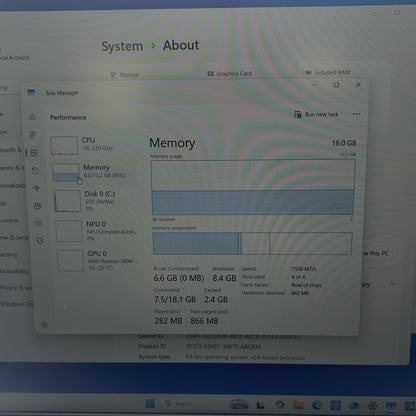Screen dimensions: 416x416
Task: Open Startup apps icon in Task Manager
Action: (x=36, y=188)
